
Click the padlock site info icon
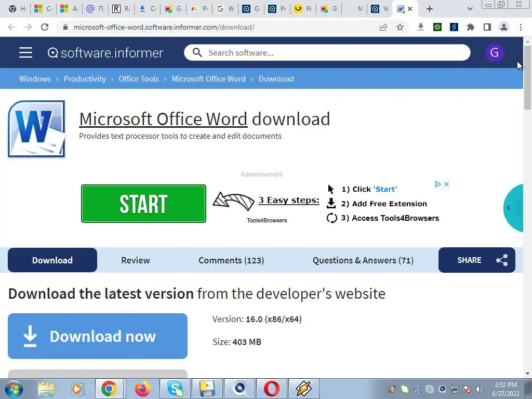[x=65, y=27]
